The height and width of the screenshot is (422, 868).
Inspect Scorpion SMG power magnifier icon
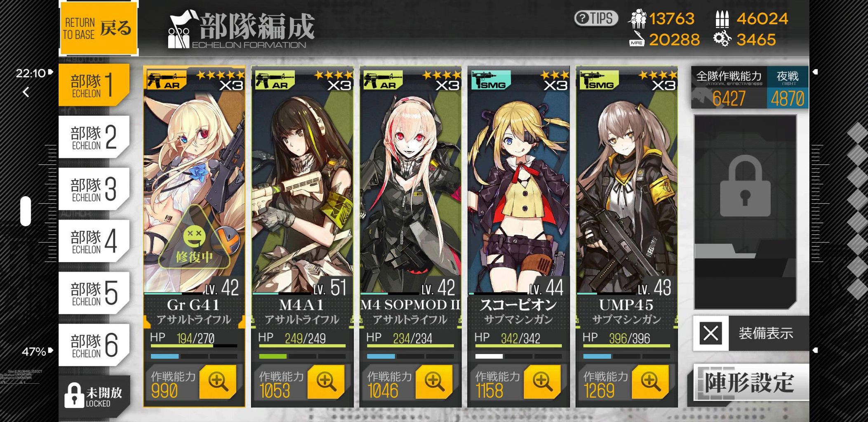[542, 382]
